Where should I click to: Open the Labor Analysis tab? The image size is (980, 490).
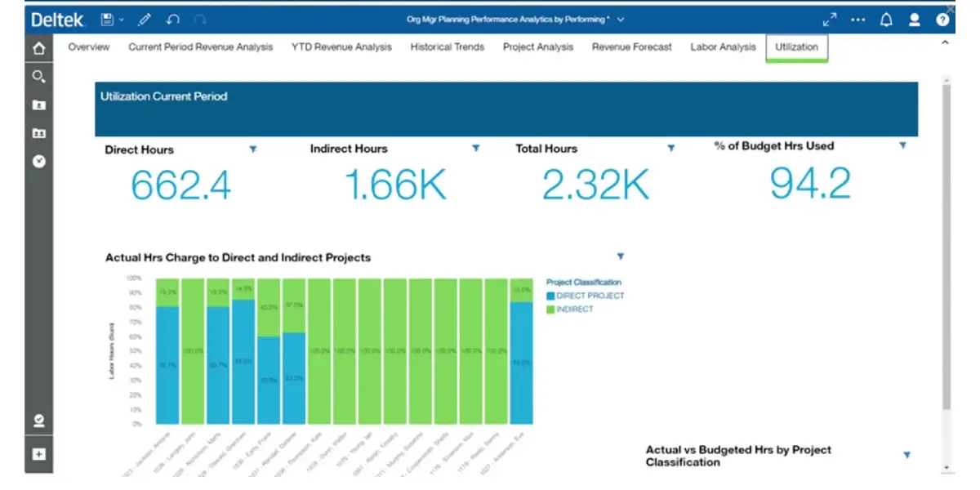[x=724, y=47]
